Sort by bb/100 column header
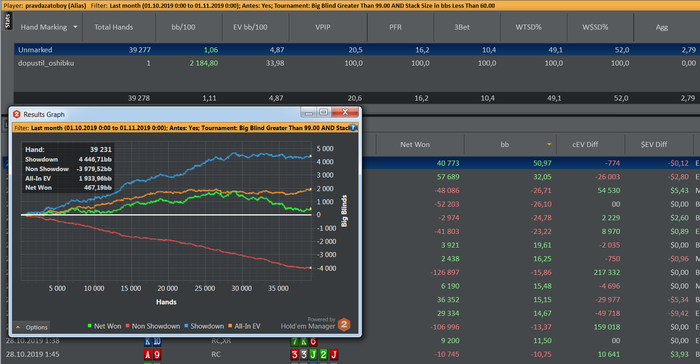700x364 pixels. tap(183, 27)
